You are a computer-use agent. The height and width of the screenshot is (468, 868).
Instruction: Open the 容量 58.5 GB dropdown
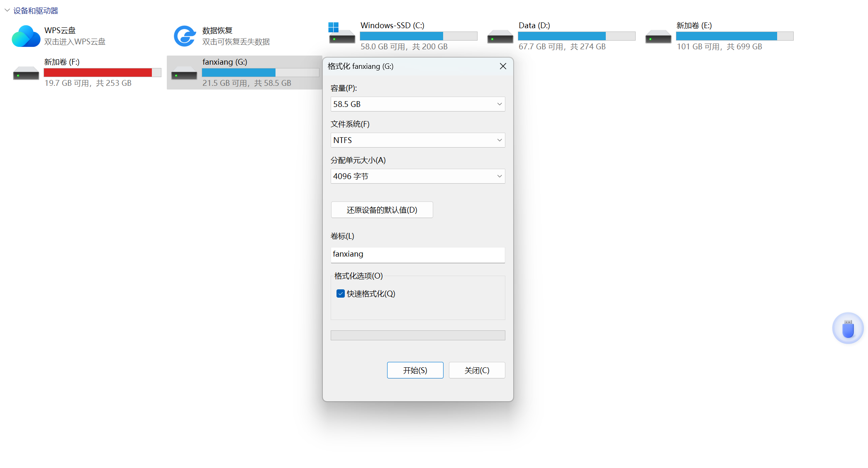(x=417, y=104)
